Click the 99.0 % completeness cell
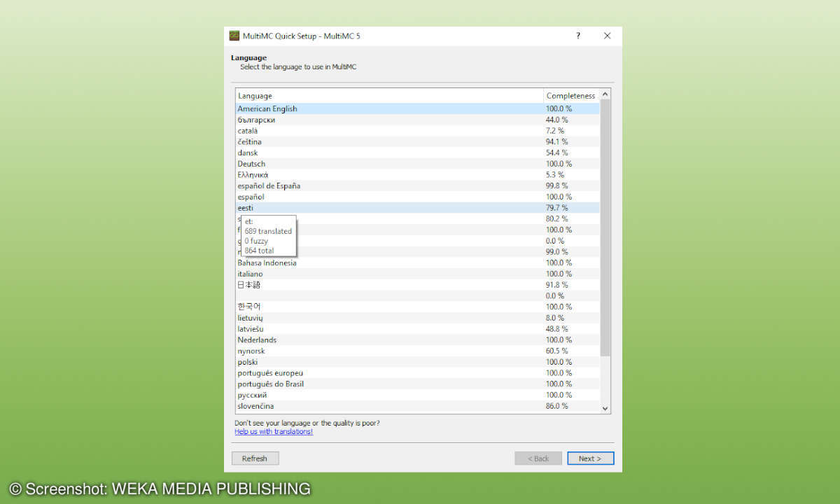The height and width of the screenshot is (504, 840). [557, 252]
